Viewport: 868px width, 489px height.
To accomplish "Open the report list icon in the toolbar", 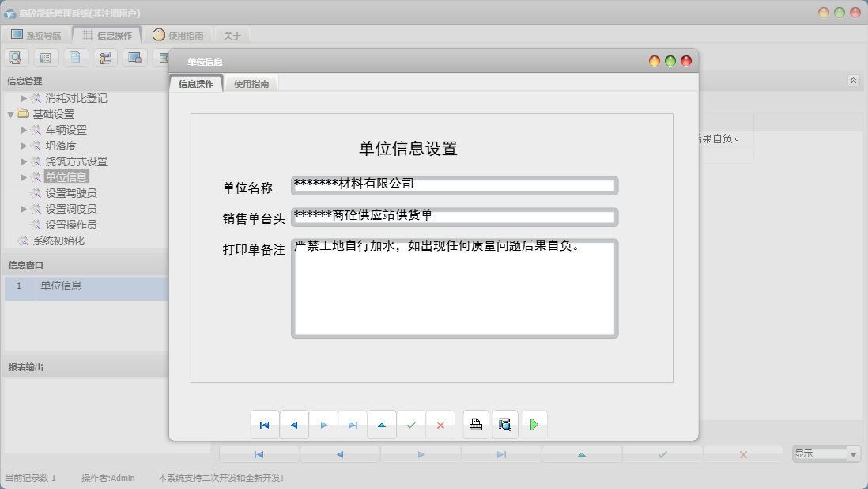I will coord(46,57).
